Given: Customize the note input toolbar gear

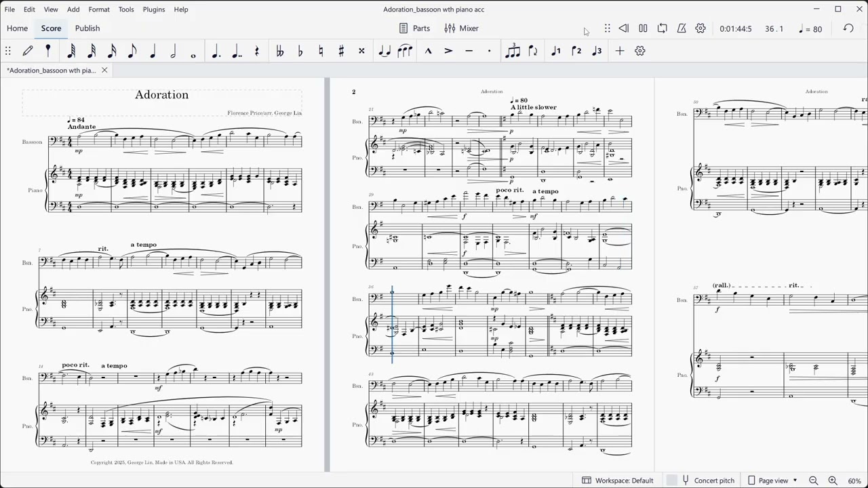Looking at the screenshot, I should [x=639, y=51].
